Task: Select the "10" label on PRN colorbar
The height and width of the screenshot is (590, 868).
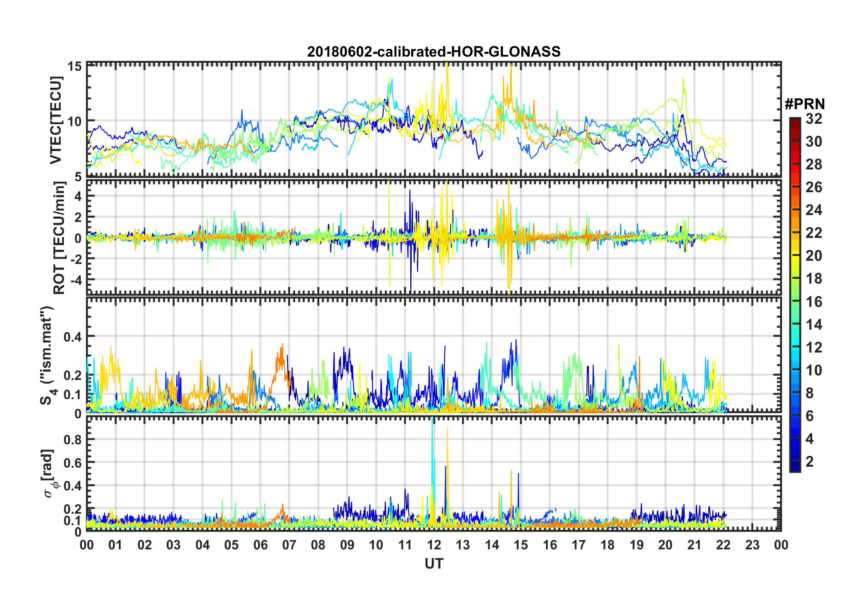Action: (x=814, y=370)
